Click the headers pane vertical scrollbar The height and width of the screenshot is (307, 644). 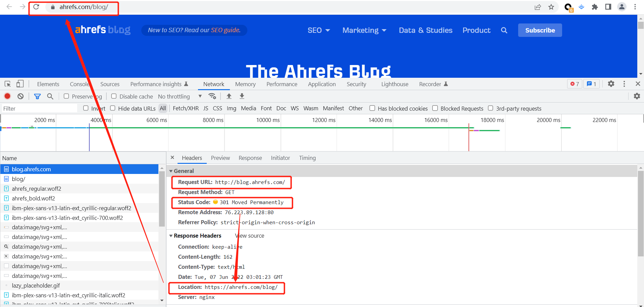tap(641, 213)
